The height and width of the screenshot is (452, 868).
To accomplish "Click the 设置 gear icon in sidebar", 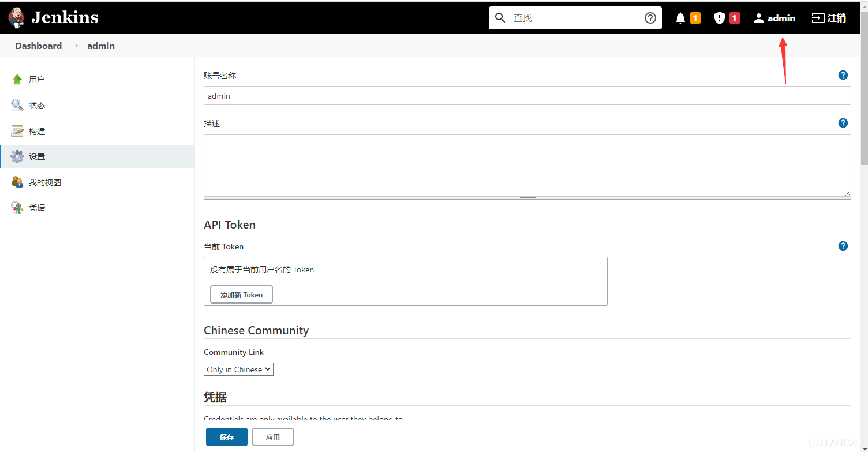I will (x=17, y=156).
